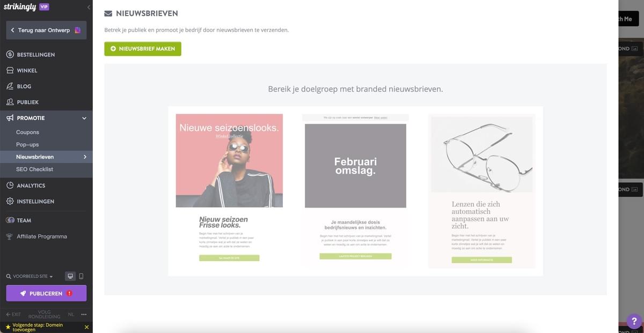The height and width of the screenshot is (333, 644).
Task: Click the Winkel store icon
Action: [x=10, y=70]
